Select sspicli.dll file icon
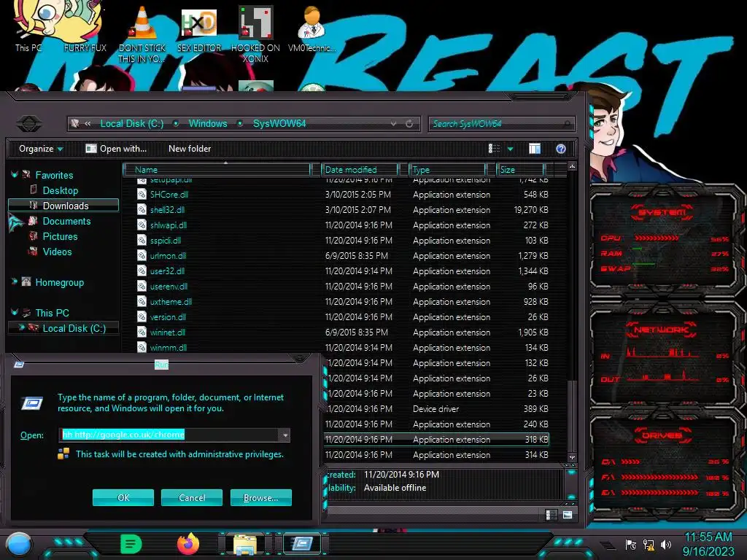The image size is (747, 560). (x=142, y=241)
